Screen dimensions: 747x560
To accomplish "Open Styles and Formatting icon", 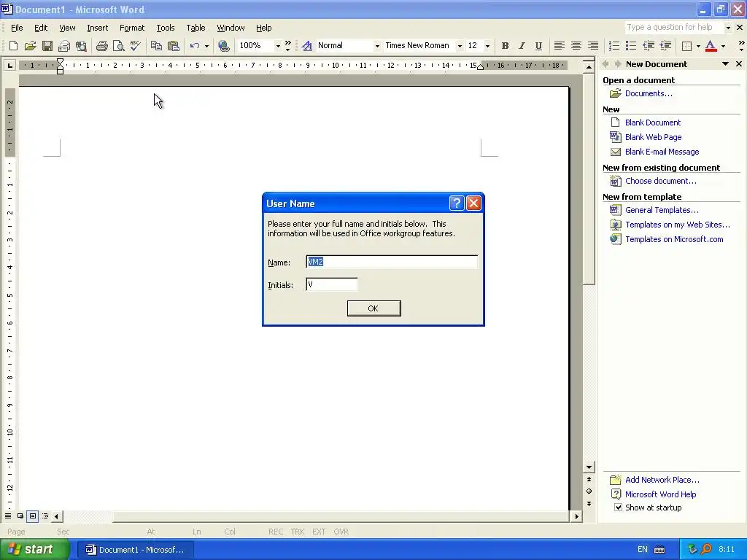I will [x=307, y=46].
